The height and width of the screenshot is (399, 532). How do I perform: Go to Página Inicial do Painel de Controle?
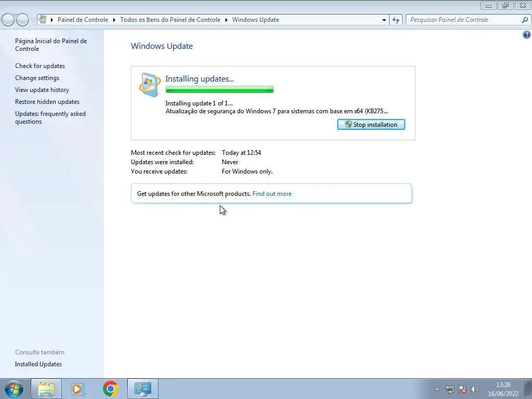click(x=51, y=45)
